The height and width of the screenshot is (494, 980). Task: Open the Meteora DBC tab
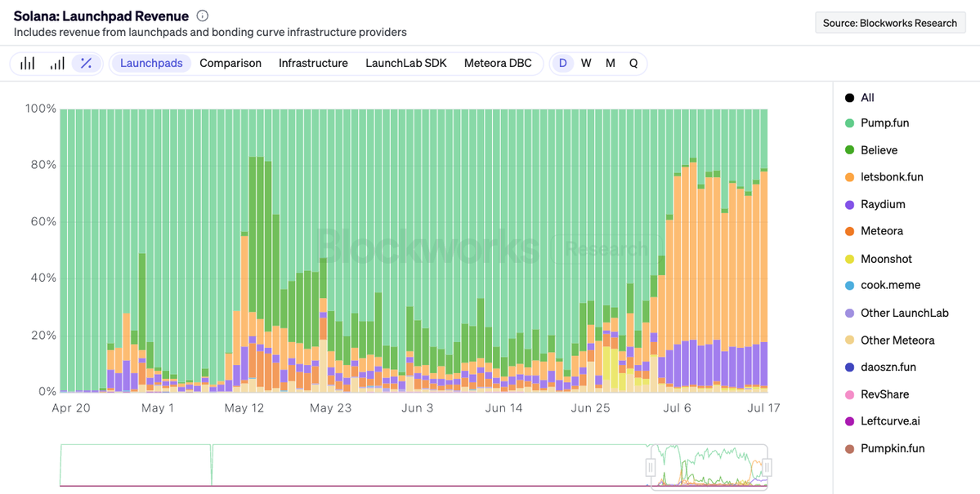[498, 63]
